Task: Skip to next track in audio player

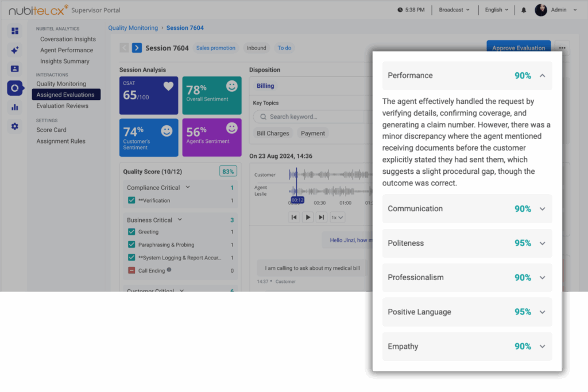Action: pyautogui.click(x=322, y=218)
